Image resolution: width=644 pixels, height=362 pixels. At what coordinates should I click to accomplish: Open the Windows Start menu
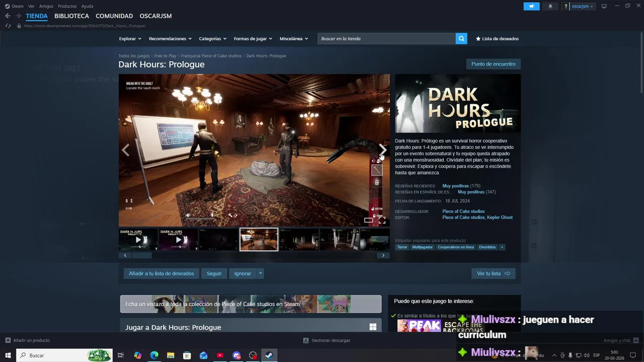pyautogui.click(x=8, y=355)
